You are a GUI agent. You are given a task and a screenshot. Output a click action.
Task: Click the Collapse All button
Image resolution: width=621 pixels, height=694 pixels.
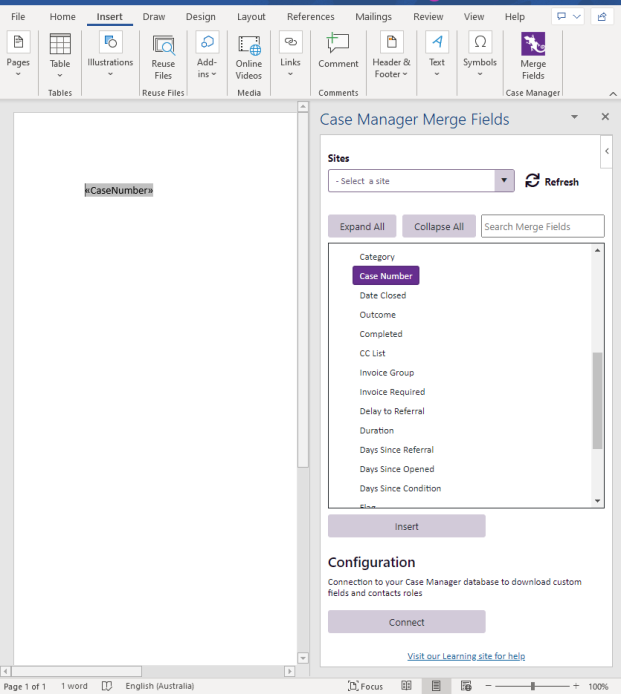(439, 226)
